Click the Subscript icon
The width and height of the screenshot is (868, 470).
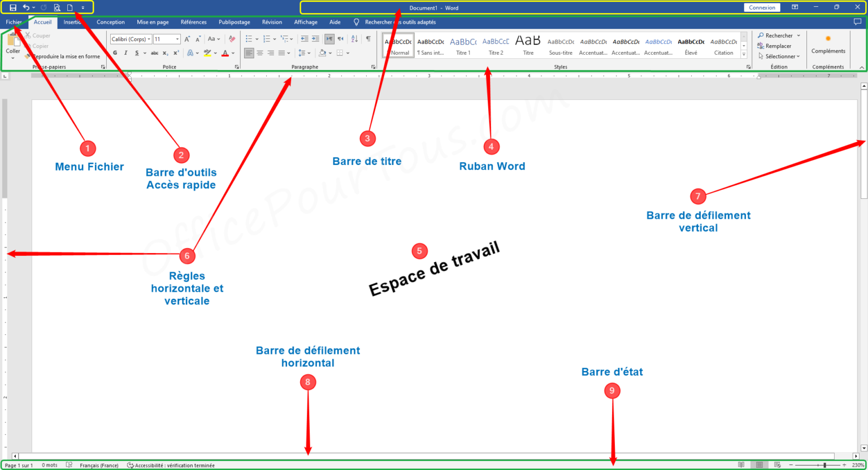click(x=165, y=53)
